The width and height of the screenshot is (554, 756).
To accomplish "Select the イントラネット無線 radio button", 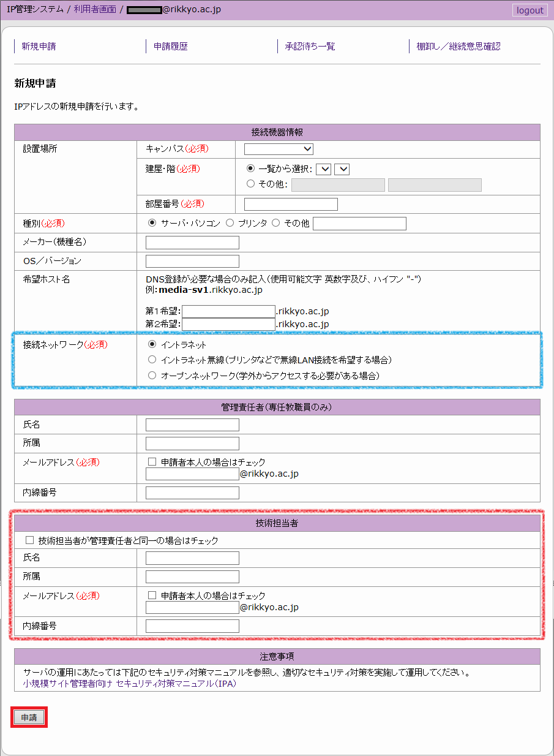I will [x=152, y=360].
